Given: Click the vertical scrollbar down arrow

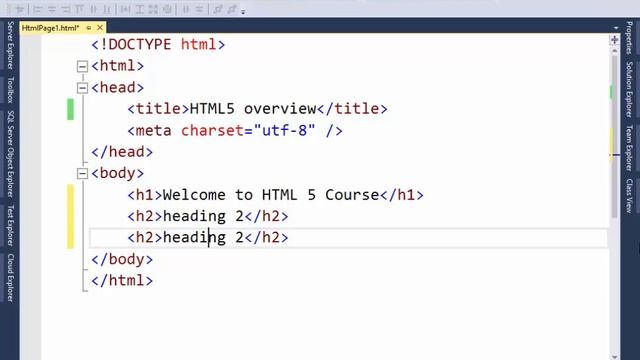Looking at the screenshot, I should coord(614,357).
